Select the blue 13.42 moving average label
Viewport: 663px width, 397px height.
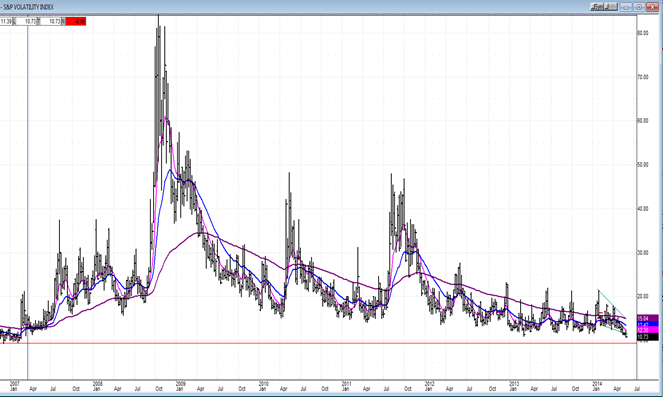point(647,324)
